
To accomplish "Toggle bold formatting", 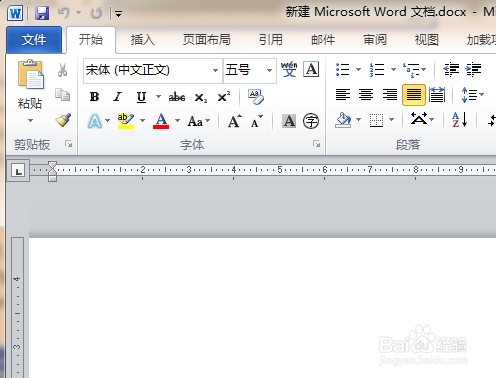I will tap(94, 97).
